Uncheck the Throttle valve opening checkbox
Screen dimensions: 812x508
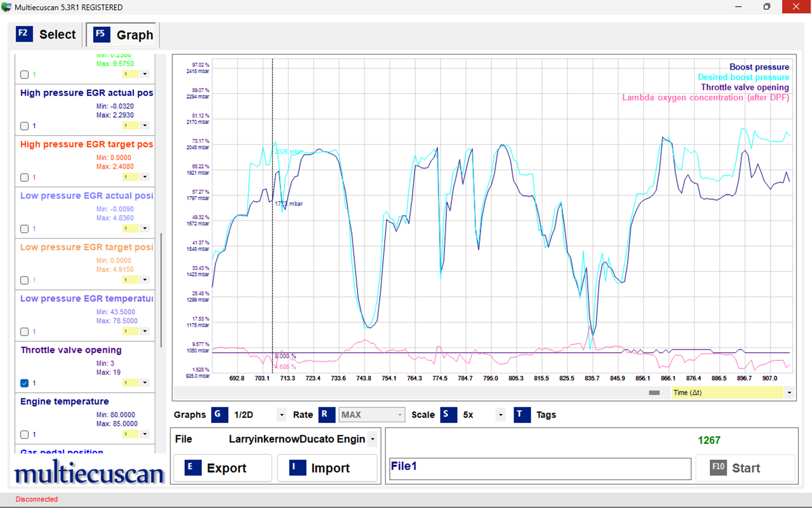pyautogui.click(x=24, y=383)
